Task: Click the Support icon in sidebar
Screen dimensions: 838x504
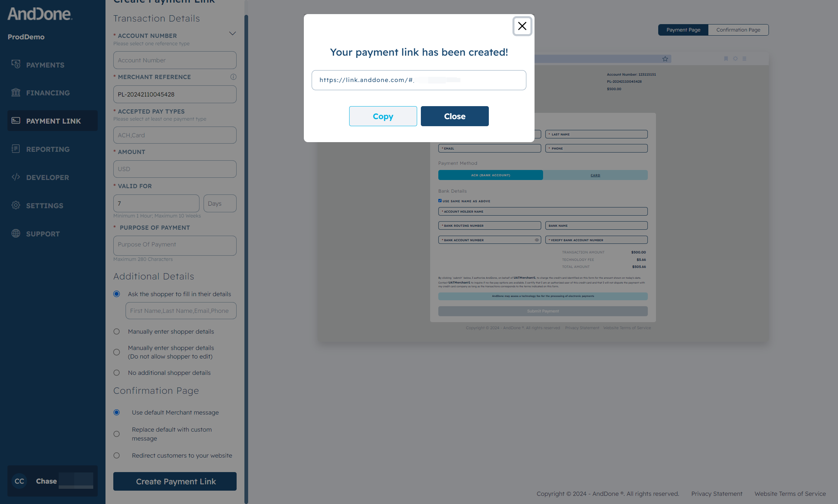Action: [x=16, y=233]
